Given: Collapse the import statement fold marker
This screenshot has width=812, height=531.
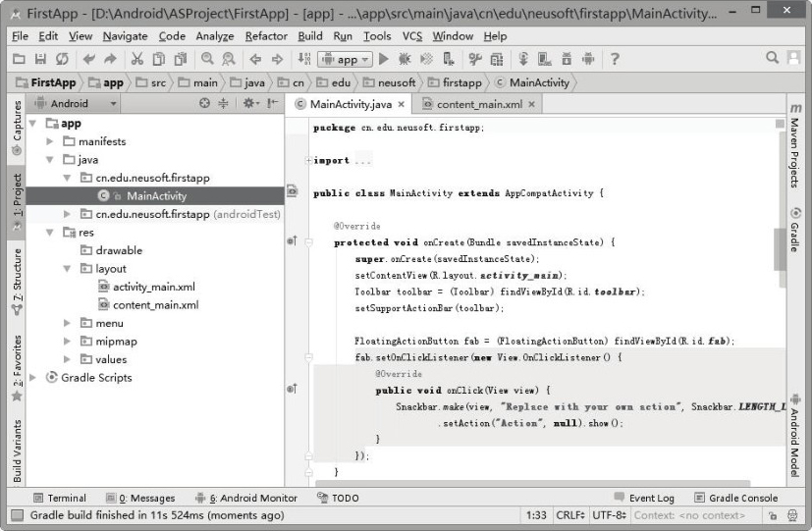Looking at the screenshot, I should coord(308,160).
